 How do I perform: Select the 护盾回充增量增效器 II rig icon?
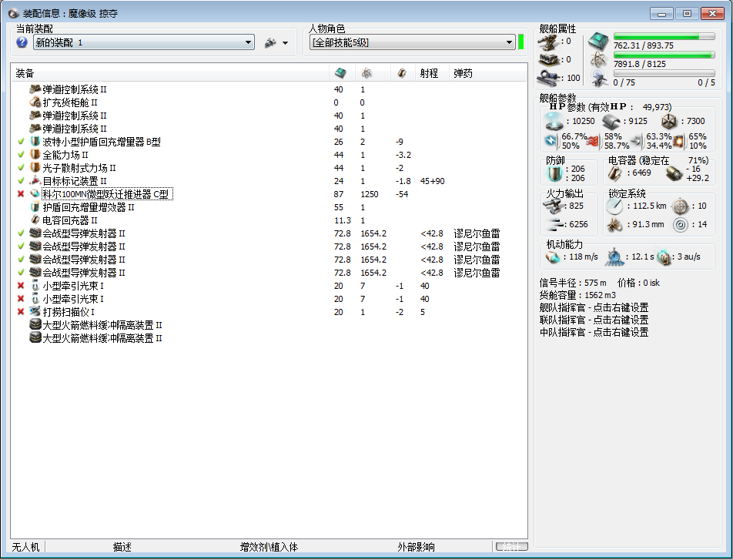(x=35, y=206)
